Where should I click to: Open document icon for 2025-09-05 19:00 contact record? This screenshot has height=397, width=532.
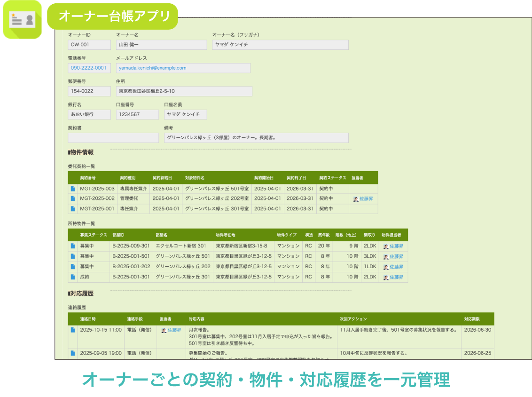point(72,353)
